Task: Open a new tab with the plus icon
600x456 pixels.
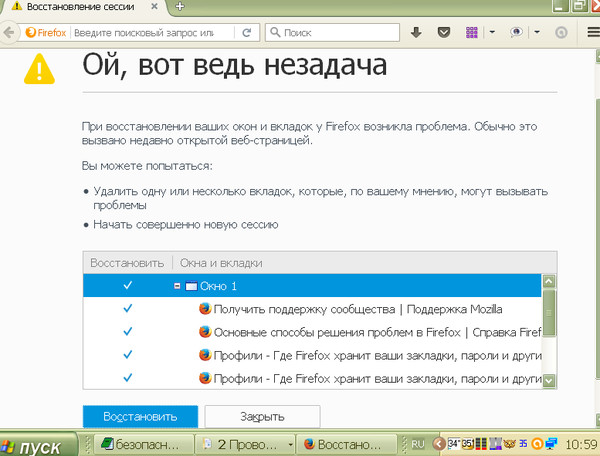Action: pos(179,6)
